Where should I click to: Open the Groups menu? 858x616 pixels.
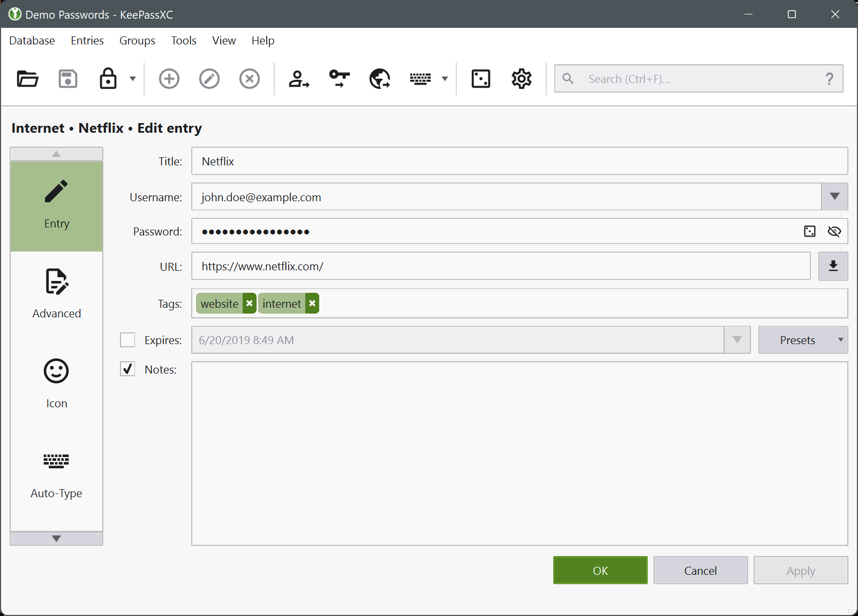tap(137, 41)
